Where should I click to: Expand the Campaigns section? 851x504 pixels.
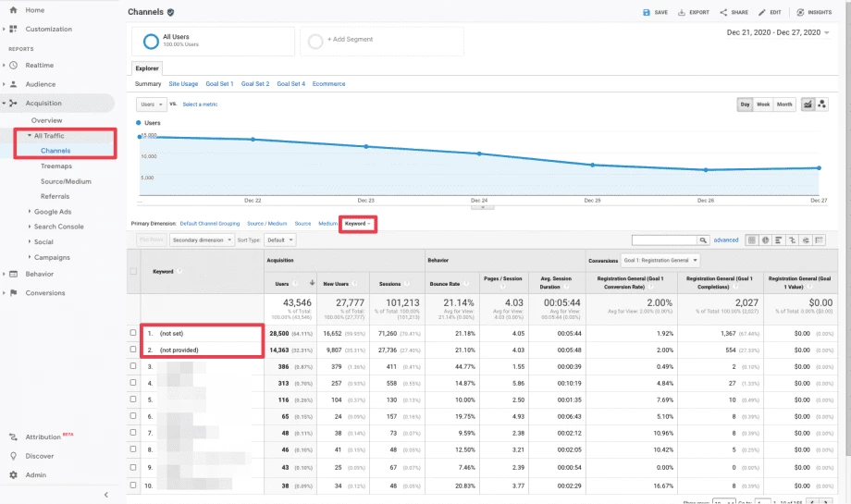coord(30,257)
